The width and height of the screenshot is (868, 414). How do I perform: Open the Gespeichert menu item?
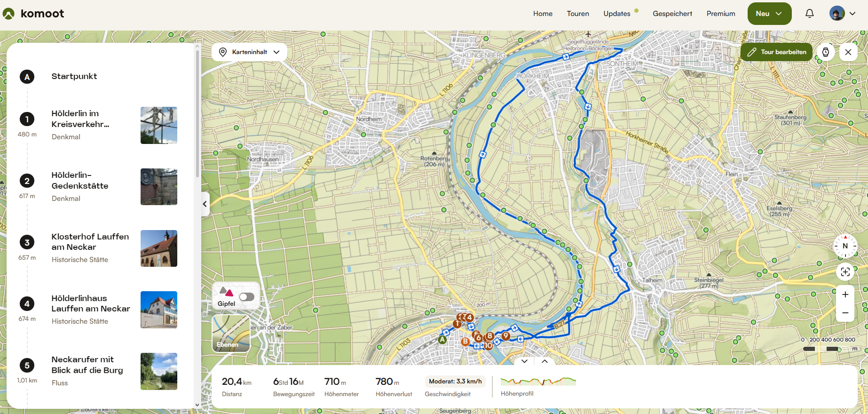click(672, 14)
